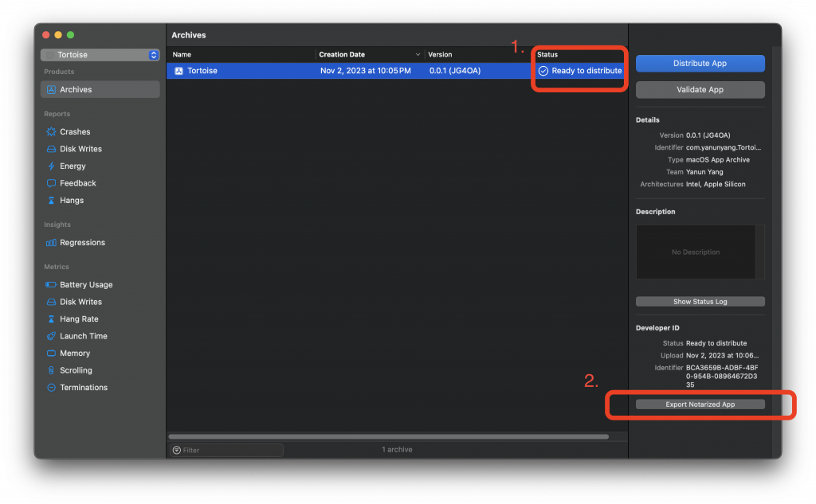The width and height of the screenshot is (816, 504).
Task: Click the Developer ID identifier value
Action: (722, 376)
